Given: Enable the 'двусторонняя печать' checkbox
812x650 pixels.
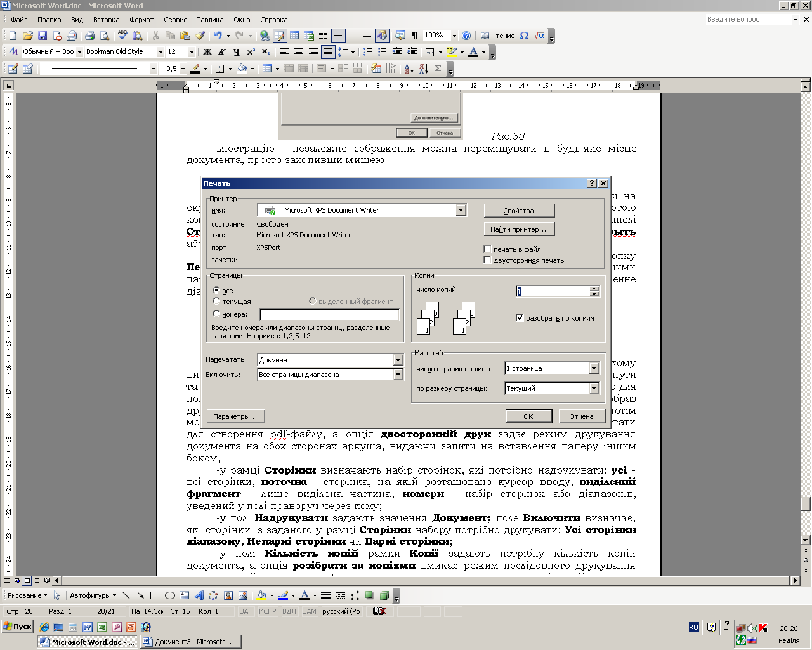Looking at the screenshot, I should tap(487, 260).
